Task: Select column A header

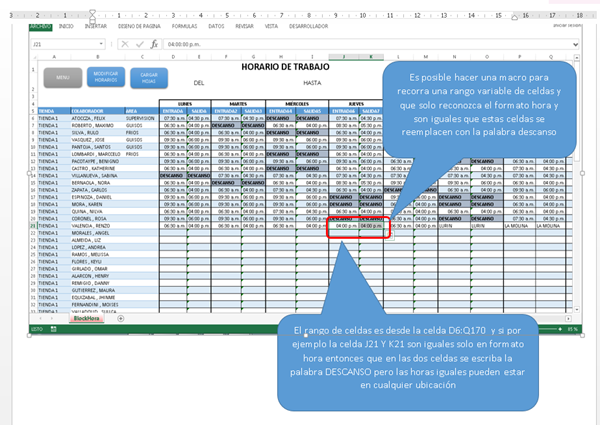Action: [54, 57]
